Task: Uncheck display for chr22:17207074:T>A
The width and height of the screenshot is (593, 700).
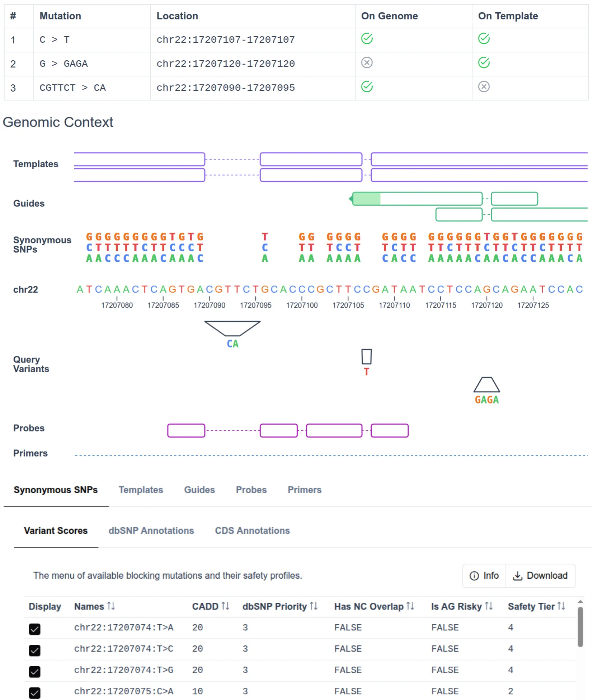Action: [35, 629]
